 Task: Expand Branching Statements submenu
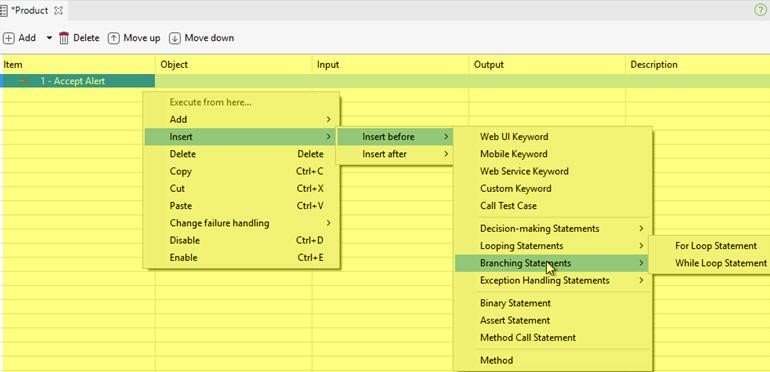tap(552, 263)
